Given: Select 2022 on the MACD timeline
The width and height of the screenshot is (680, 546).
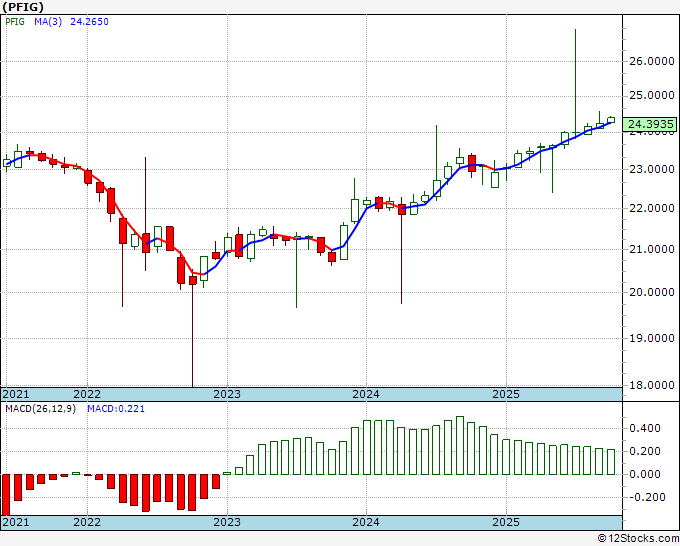Looking at the screenshot, I should tap(87, 522).
